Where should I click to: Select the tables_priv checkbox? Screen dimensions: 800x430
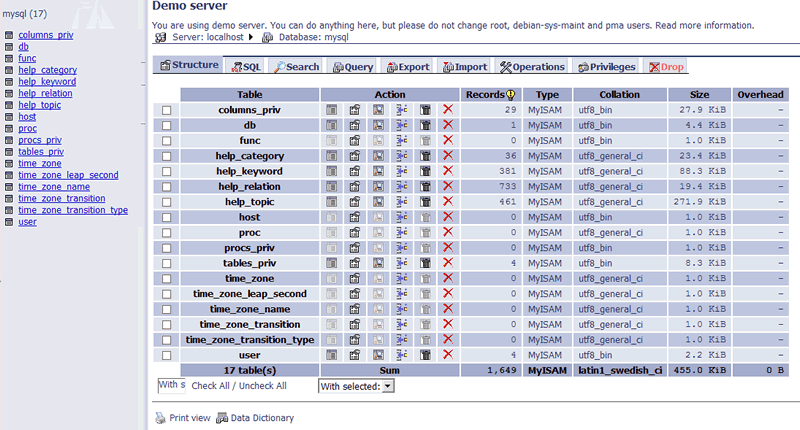tap(166, 263)
